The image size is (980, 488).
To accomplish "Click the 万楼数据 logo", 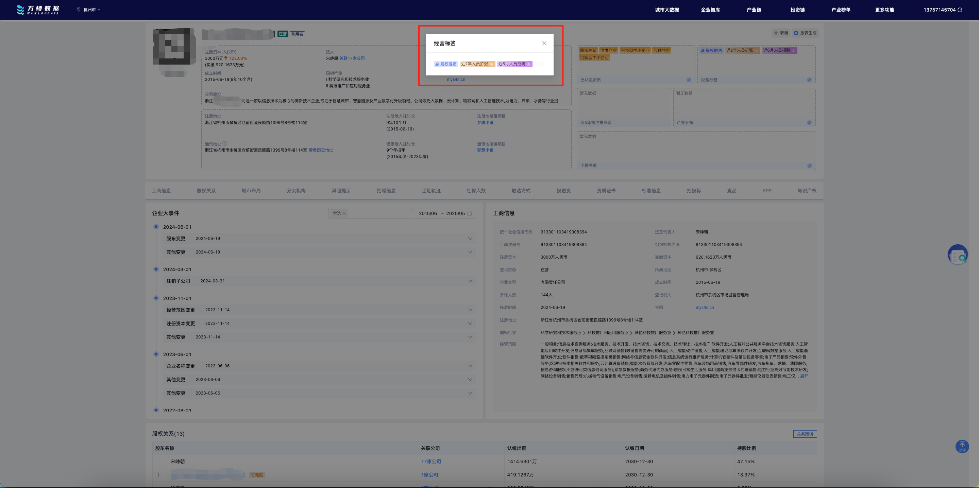I will pyautogui.click(x=38, y=10).
